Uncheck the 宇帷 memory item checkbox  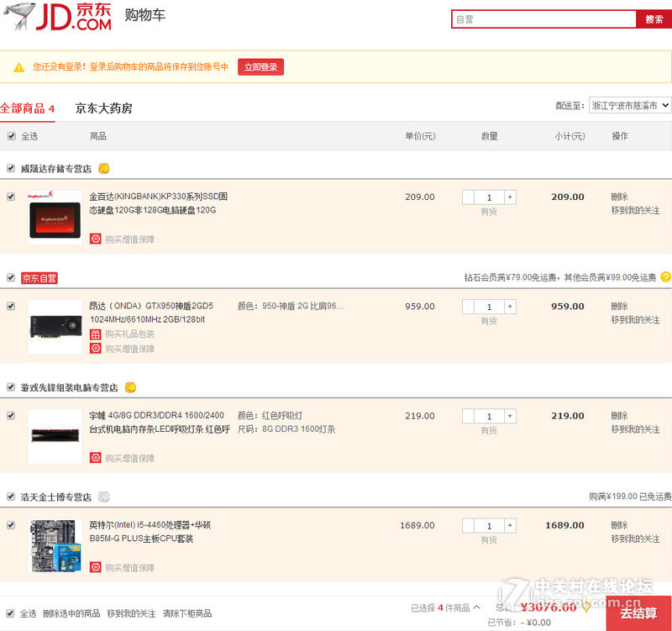(x=11, y=416)
